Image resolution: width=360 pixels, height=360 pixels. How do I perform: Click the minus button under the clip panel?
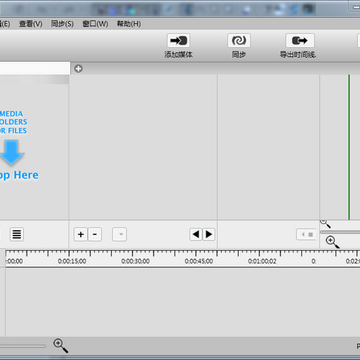[x=95, y=234]
